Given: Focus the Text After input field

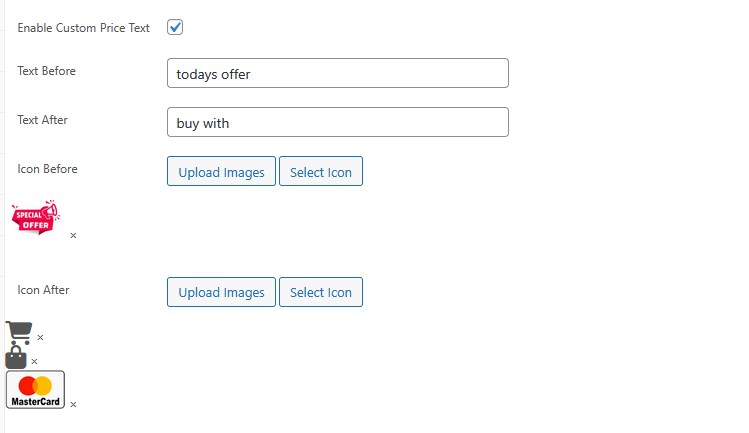Looking at the screenshot, I should [x=337, y=122].
